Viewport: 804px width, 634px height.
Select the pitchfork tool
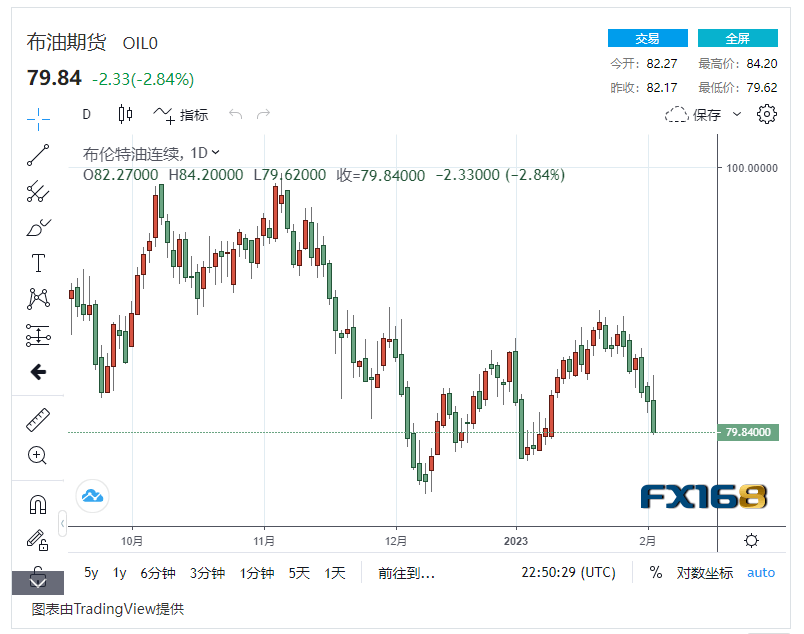[38, 191]
